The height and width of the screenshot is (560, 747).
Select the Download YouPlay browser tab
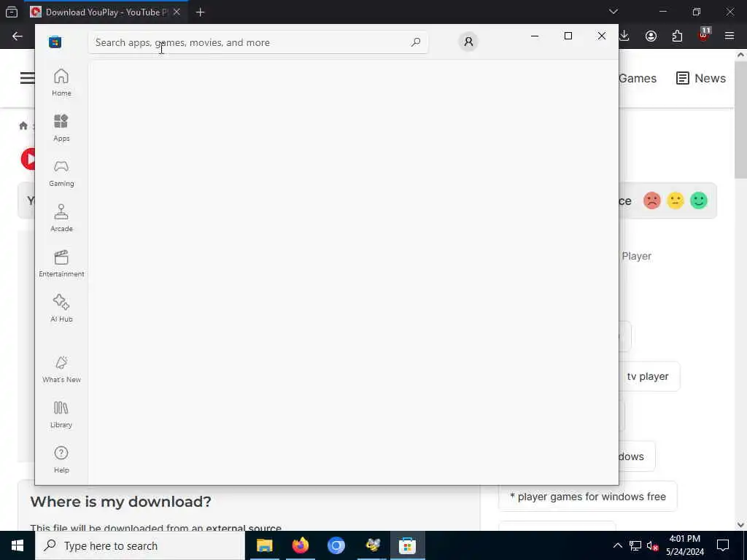tap(106, 12)
